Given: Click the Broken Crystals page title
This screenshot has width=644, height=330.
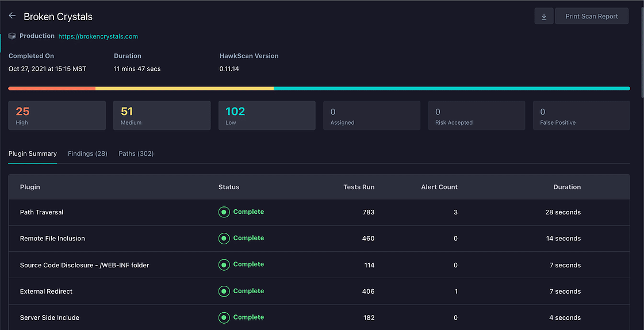Looking at the screenshot, I should pos(58,17).
